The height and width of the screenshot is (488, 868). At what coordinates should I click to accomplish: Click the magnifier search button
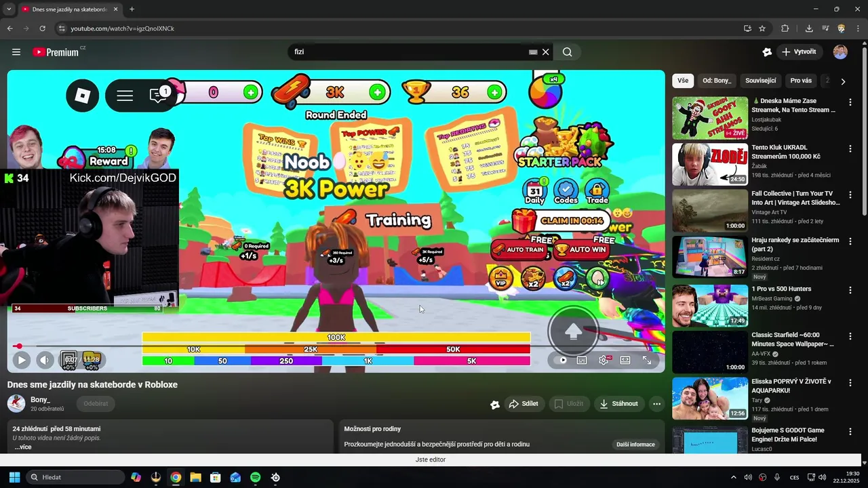pos(567,52)
